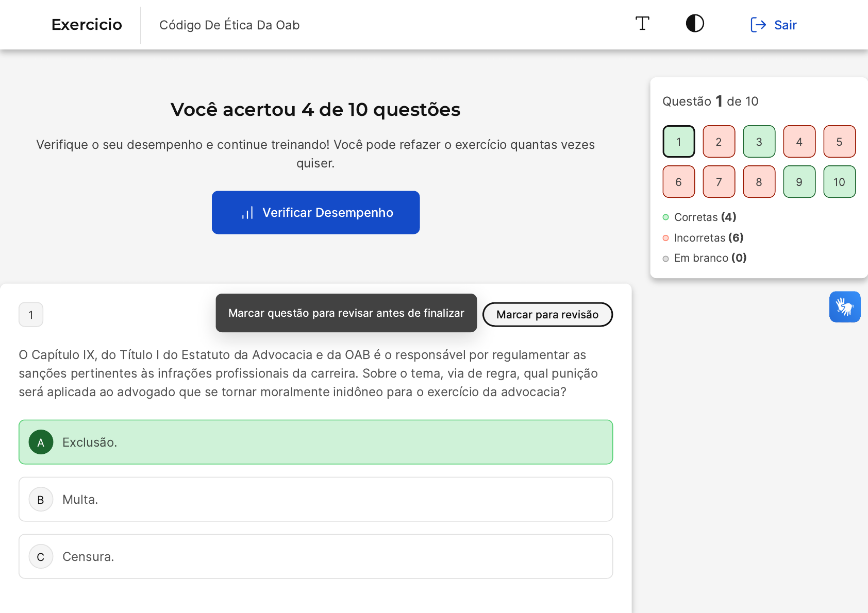
Task: Open question 5 from the grid
Action: click(x=839, y=142)
